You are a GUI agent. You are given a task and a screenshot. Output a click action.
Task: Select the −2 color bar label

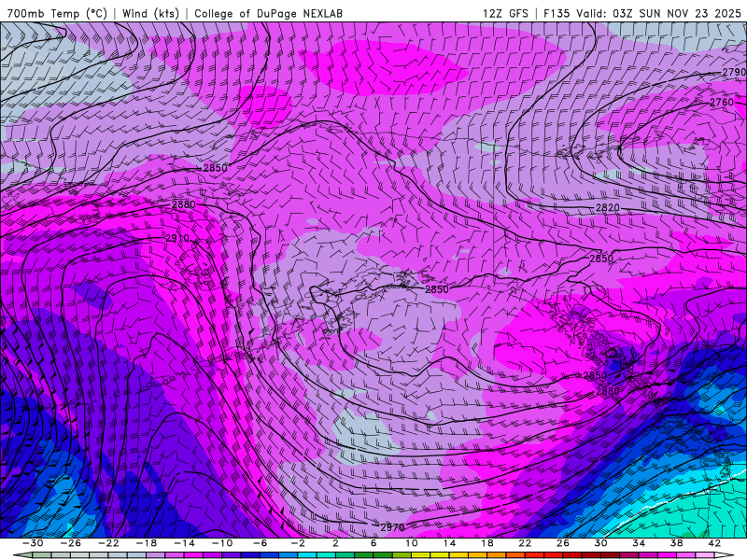[297, 543]
